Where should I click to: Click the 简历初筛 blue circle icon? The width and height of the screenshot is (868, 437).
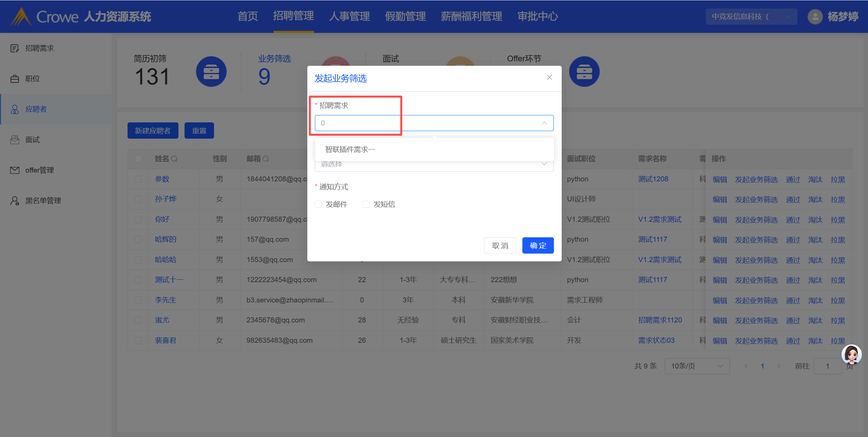click(x=211, y=72)
